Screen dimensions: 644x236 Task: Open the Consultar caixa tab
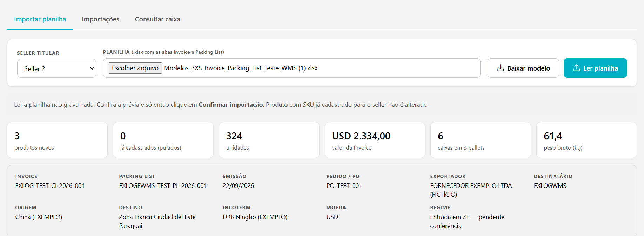[x=157, y=19]
